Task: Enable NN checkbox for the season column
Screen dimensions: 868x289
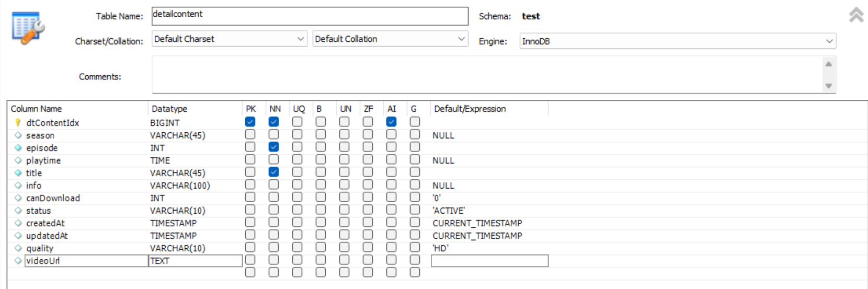Action: 273,134
